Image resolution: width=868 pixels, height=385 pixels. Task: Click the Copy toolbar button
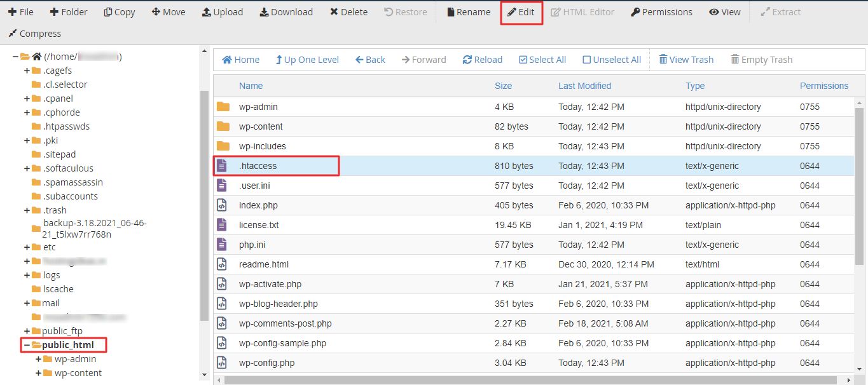(120, 12)
